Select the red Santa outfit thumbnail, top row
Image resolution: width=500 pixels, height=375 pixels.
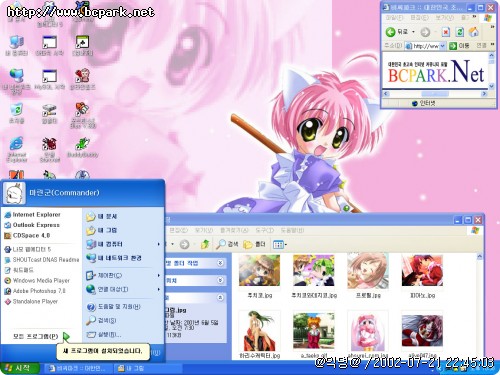(422, 271)
